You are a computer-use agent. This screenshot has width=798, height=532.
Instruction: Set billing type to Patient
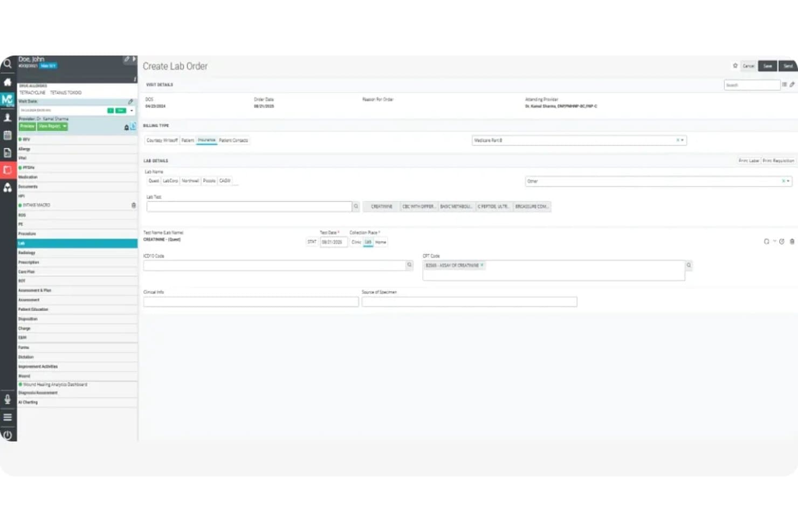(x=188, y=140)
